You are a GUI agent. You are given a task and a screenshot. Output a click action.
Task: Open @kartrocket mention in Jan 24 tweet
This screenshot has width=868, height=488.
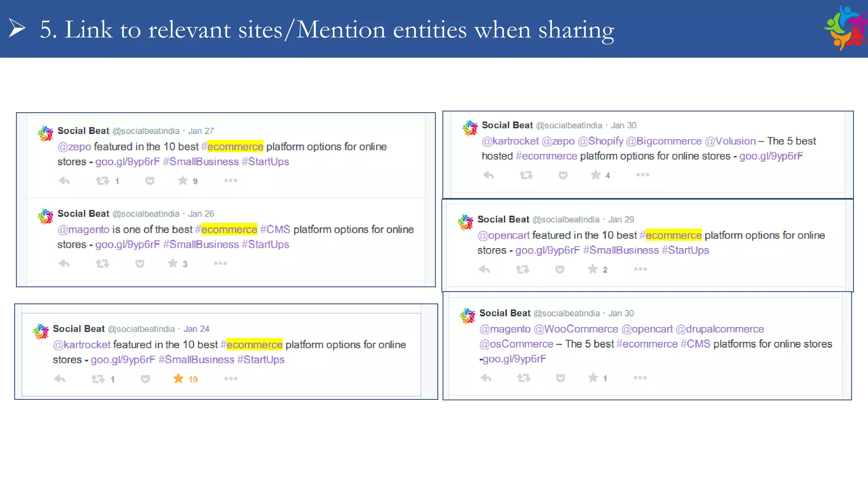(82, 345)
